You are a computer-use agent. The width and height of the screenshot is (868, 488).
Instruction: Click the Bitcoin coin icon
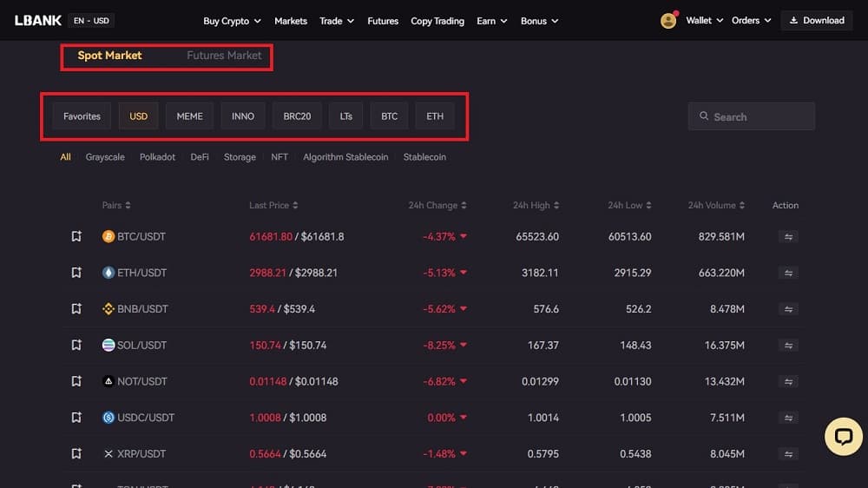108,236
